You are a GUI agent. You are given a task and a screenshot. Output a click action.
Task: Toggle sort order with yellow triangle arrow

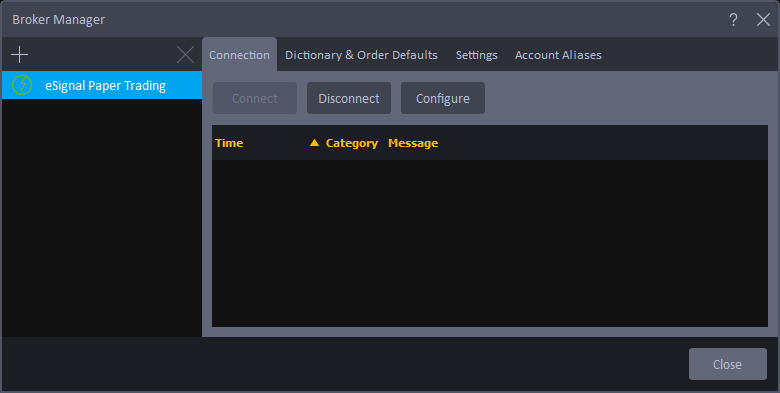tap(314, 143)
